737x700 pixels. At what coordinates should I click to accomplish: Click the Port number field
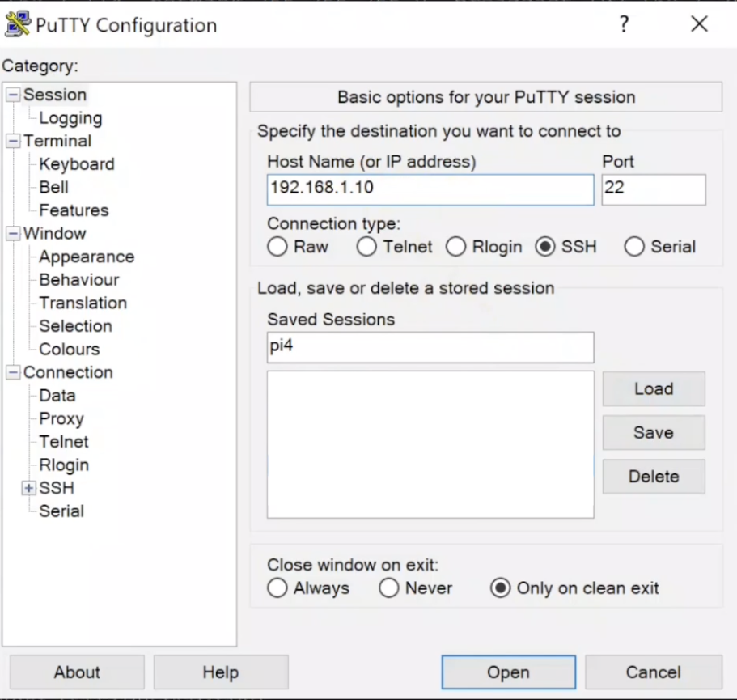tap(653, 189)
